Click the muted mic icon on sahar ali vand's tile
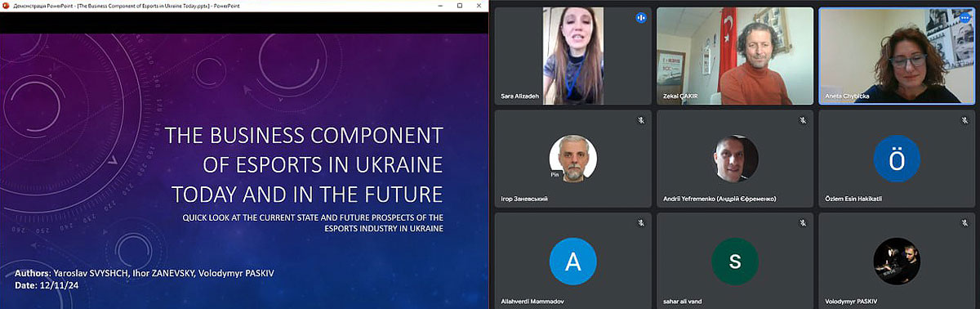This screenshot has height=309, width=980. point(804,222)
